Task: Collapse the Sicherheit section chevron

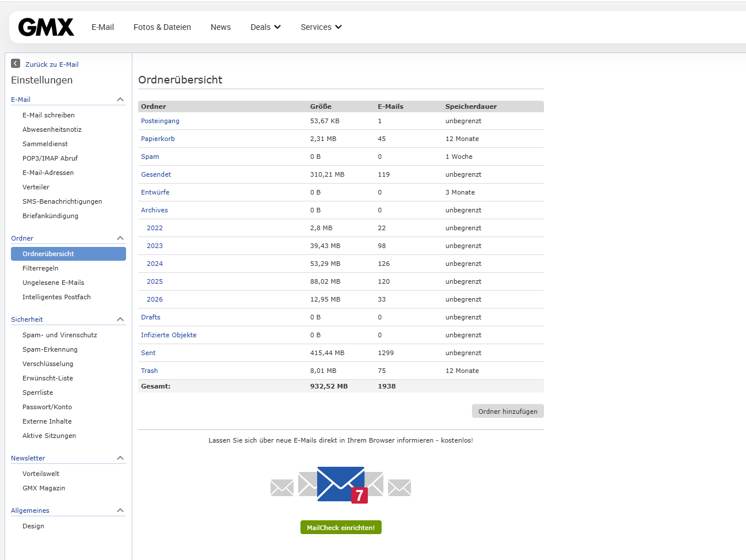Action: click(120, 319)
